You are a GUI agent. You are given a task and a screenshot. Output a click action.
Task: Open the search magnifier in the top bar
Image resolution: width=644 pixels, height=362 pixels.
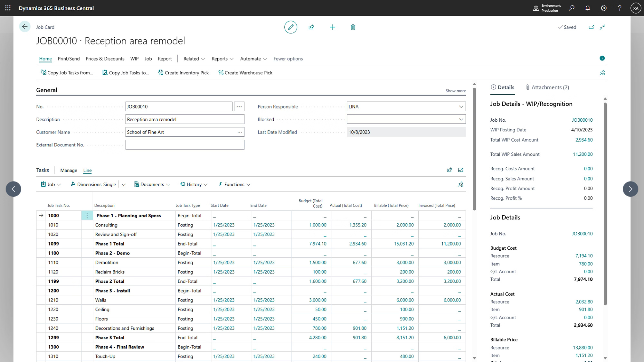point(572,8)
